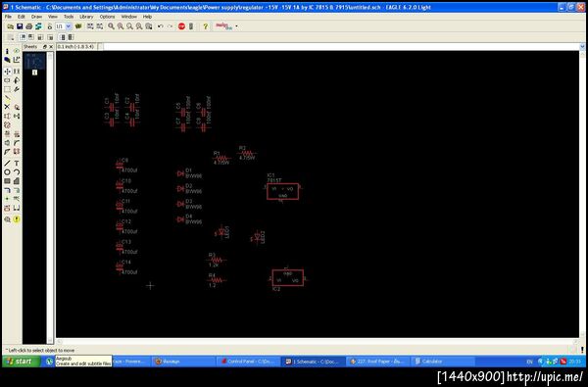
Task: Select the Mark tool
Action: 17,60
